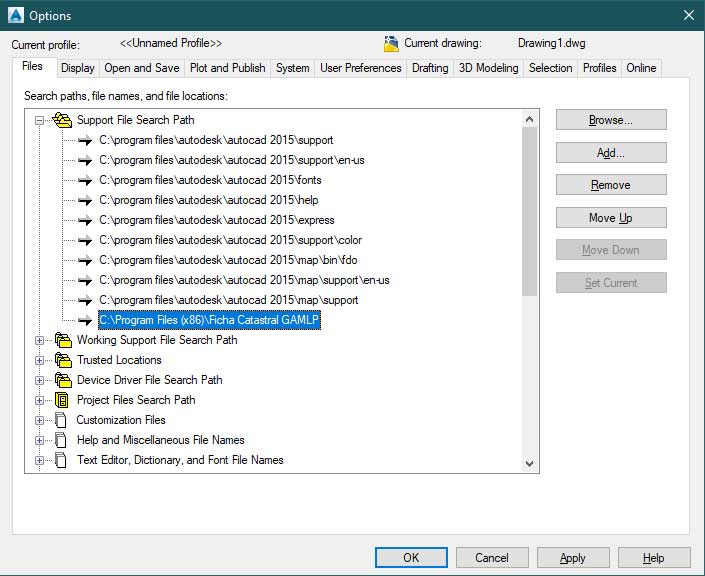Click the tree scrollbar up arrow
The height and width of the screenshot is (576, 705).
pos(530,119)
